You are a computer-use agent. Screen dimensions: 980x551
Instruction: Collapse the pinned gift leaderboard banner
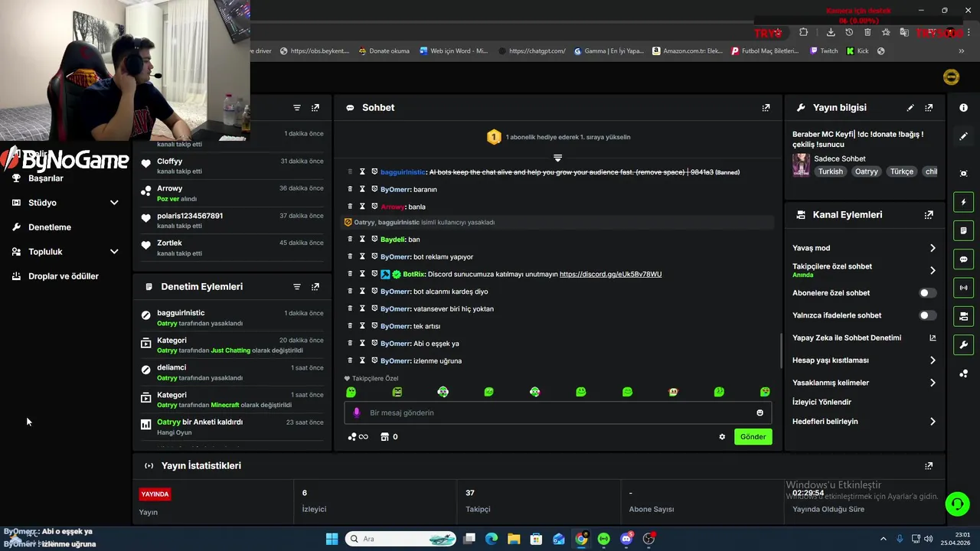coord(557,158)
